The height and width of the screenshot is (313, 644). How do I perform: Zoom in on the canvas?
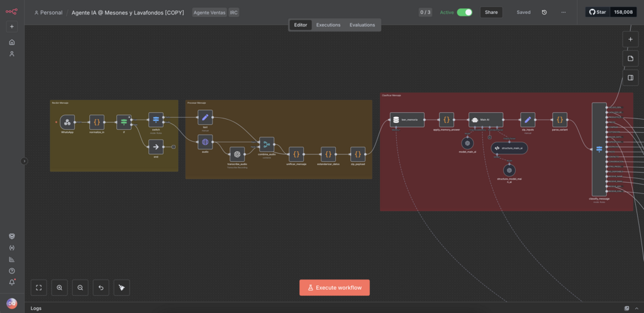(x=60, y=288)
